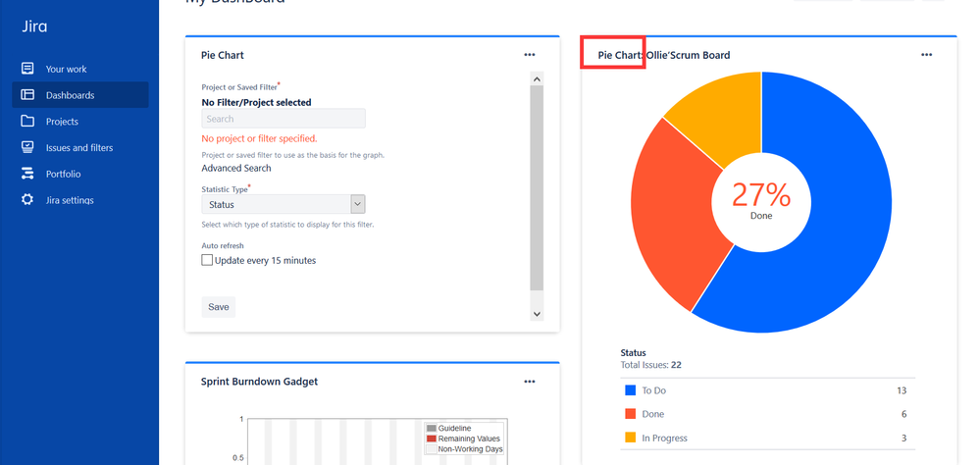Click the 27% center label
The width and height of the screenshot is (980, 465).
pyautogui.click(x=761, y=195)
